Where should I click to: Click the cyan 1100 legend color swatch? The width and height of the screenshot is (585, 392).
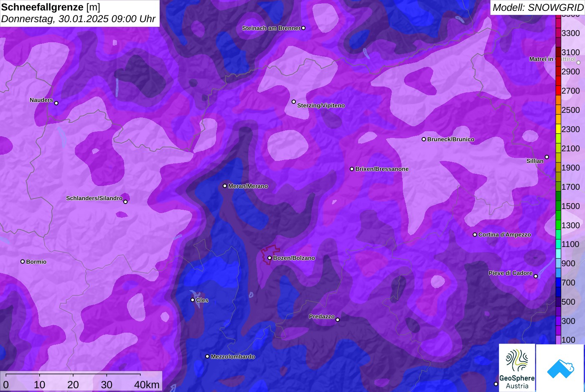click(558, 244)
